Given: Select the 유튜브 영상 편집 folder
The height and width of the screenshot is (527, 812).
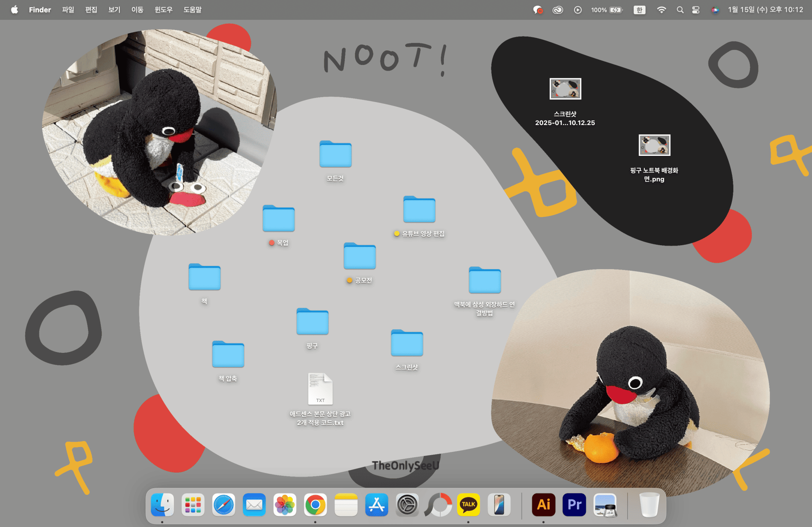Looking at the screenshot, I should coord(419,210).
